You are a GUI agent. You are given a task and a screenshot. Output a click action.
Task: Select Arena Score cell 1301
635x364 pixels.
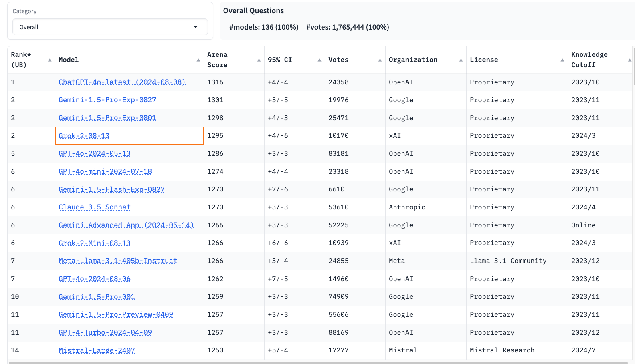tap(234, 100)
